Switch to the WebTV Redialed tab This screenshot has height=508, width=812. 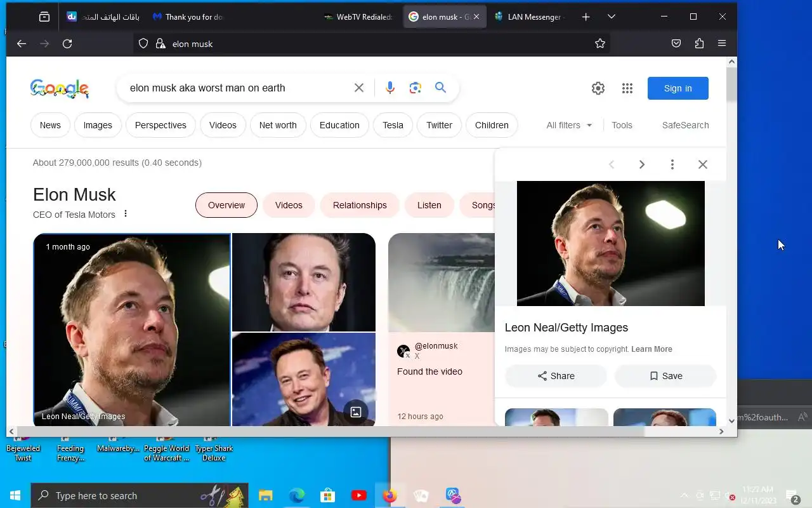[x=358, y=17]
